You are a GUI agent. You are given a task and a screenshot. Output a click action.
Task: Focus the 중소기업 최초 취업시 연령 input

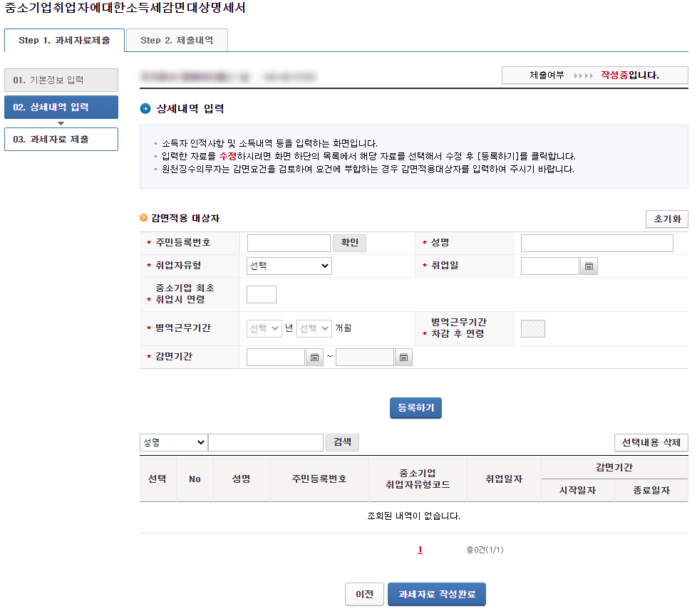pyautogui.click(x=262, y=294)
